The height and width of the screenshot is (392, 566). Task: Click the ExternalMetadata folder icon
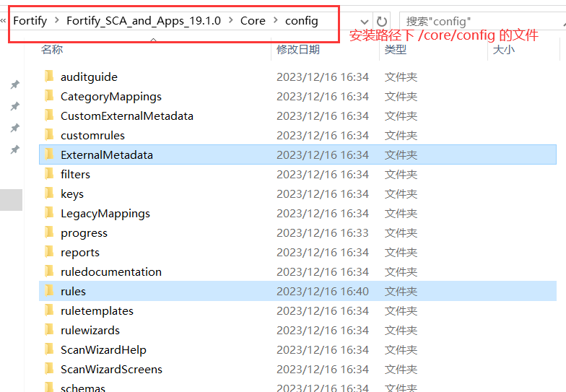coord(49,154)
